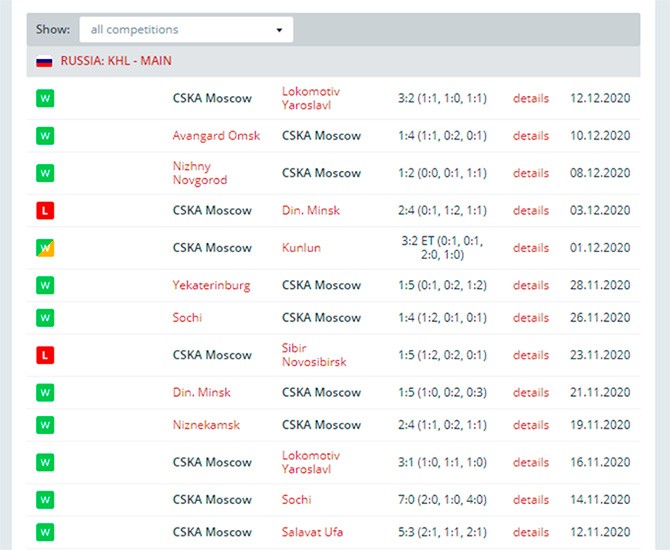Click the 3:2 ET overtime score
670x550 pixels.
pos(442,248)
